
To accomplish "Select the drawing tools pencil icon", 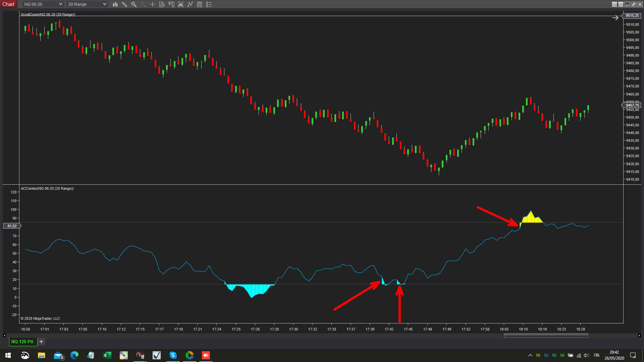I will pos(124,4).
